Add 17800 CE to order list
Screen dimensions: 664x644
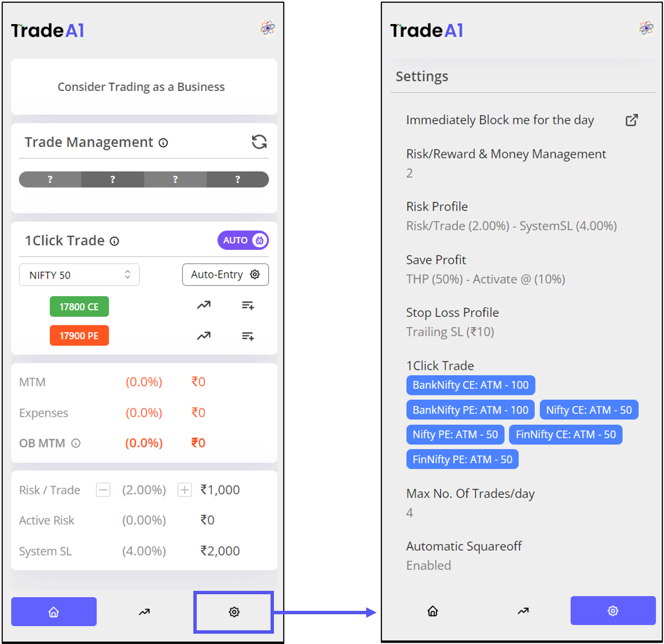(x=248, y=305)
